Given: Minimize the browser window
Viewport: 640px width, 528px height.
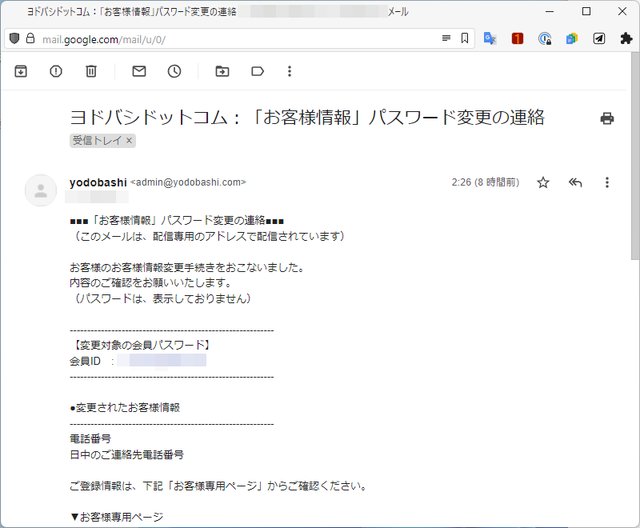Looking at the screenshot, I should click(x=550, y=11).
